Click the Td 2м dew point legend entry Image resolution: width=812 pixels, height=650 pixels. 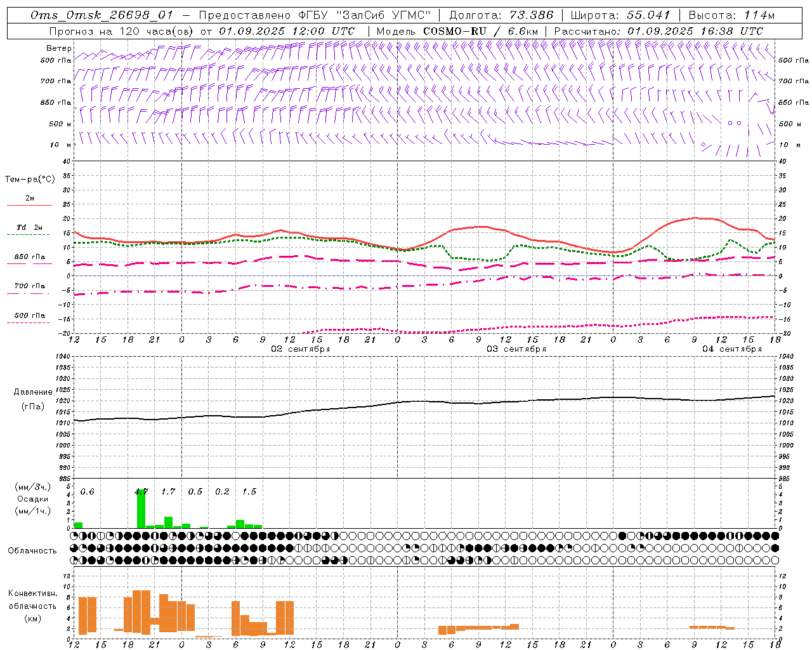(x=29, y=227)
